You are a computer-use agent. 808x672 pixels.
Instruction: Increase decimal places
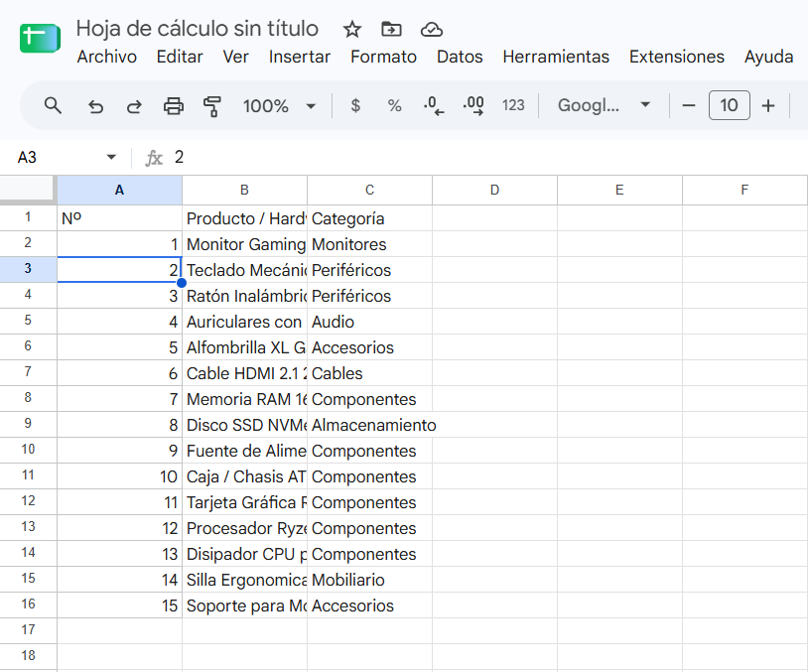[473, 105]
